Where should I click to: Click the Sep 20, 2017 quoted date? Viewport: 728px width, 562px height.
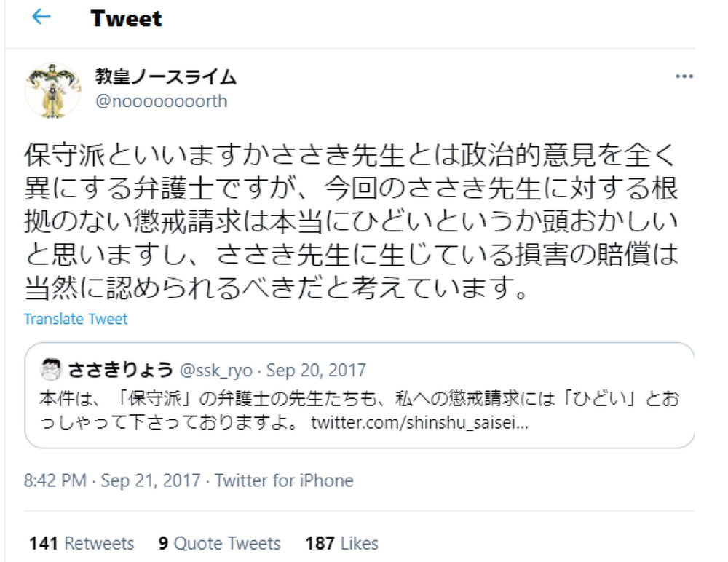click(316, 370)
